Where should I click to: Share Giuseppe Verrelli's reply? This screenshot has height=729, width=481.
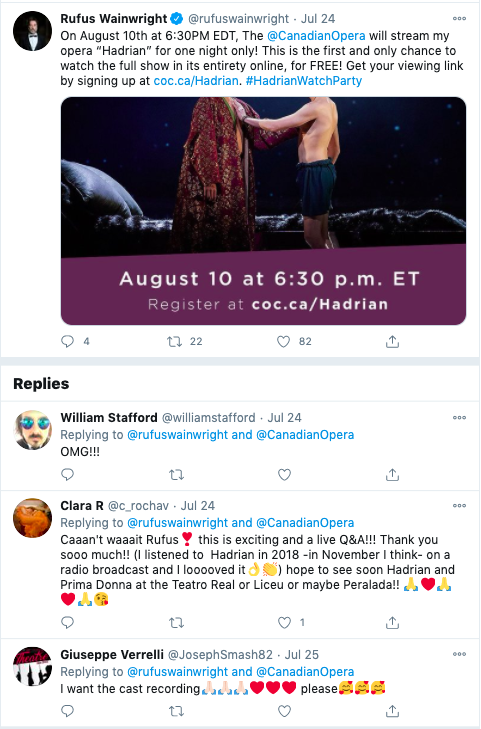(392, 711)
